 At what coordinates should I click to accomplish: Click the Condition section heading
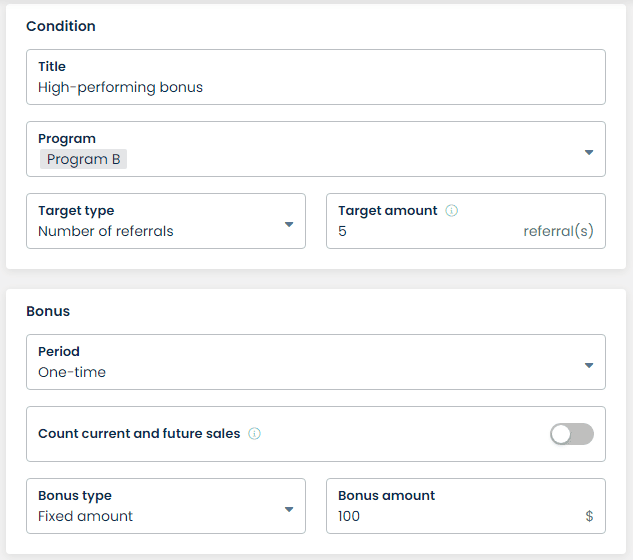61,26
